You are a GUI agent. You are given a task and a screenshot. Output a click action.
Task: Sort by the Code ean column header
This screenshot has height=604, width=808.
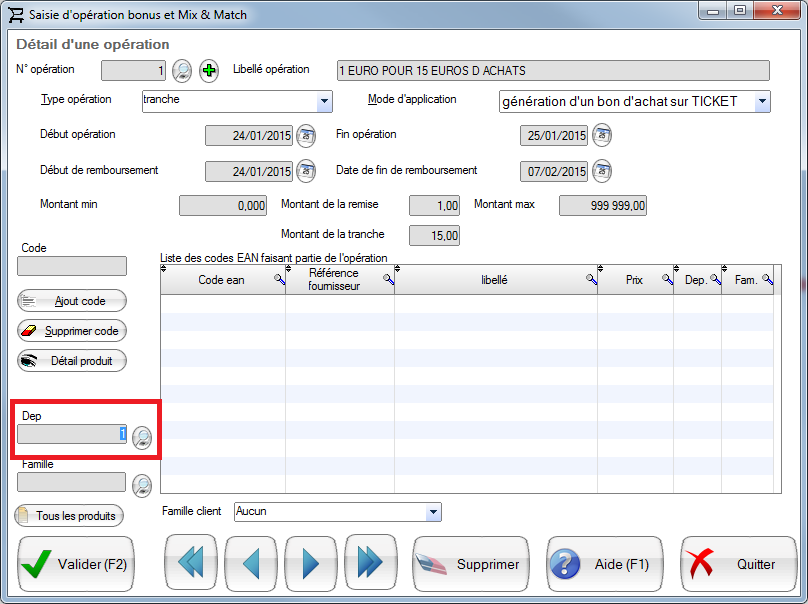click(x=221, y=281)
